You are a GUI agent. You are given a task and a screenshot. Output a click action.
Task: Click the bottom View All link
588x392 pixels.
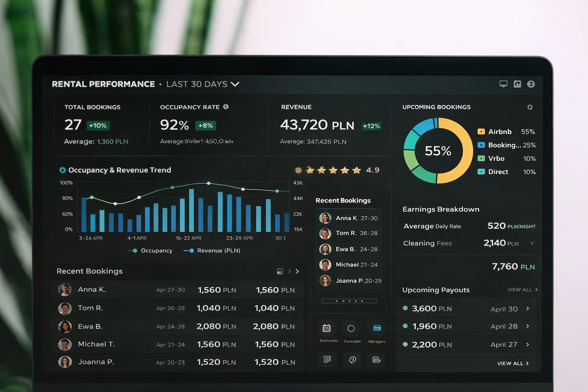(x=513, y=363)
